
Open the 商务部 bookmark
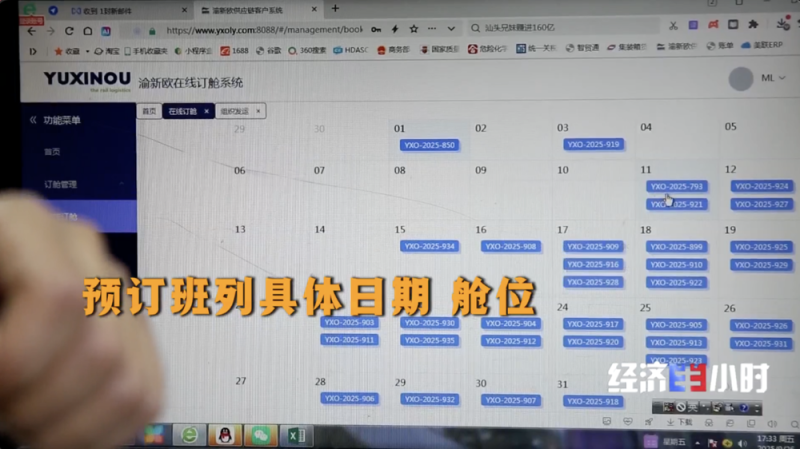click(393, 50)
